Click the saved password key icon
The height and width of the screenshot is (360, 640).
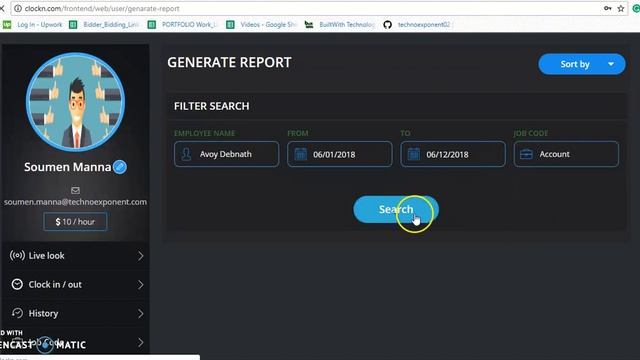tap(608, 8)
